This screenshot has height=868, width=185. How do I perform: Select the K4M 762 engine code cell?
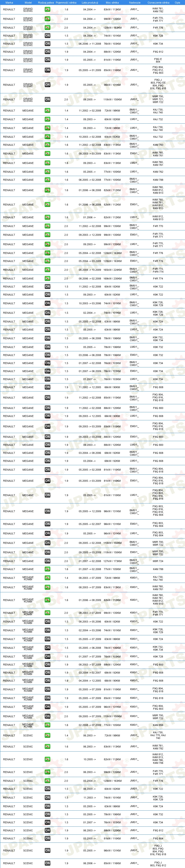click(158, 172)
